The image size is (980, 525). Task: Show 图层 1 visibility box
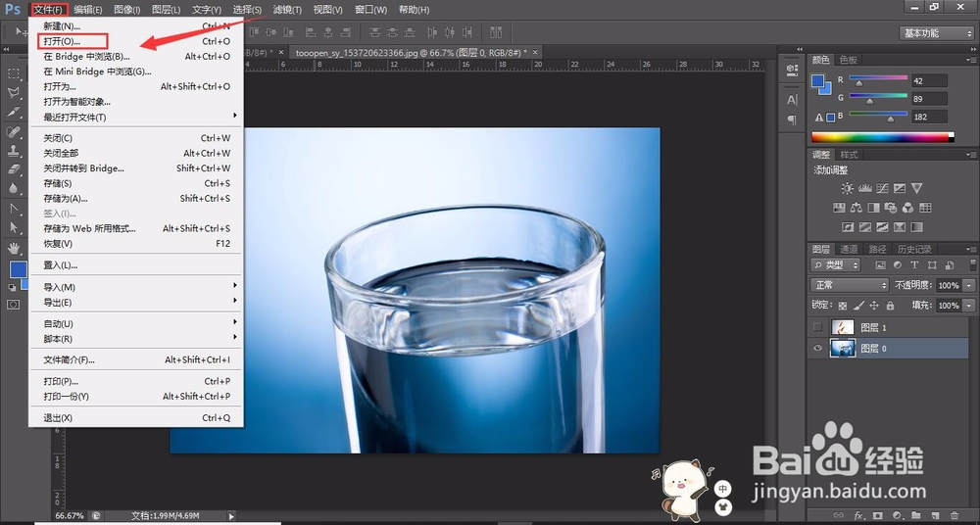817,327
